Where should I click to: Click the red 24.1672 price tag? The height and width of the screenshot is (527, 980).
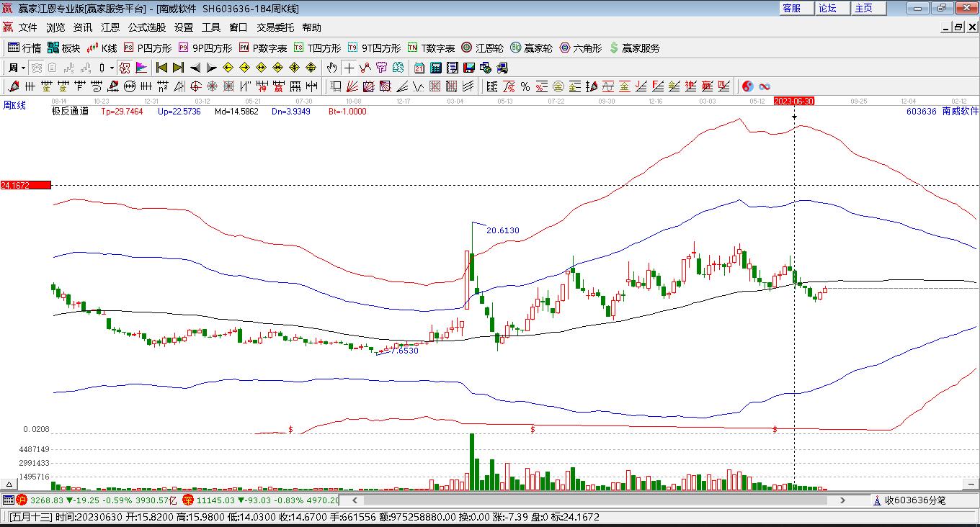(25, 185)
